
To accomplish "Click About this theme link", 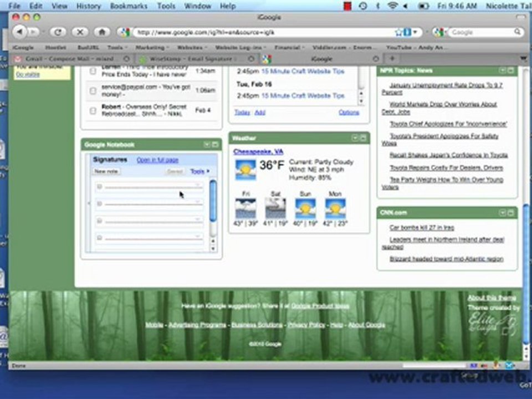I will click(x=492, y=298).
